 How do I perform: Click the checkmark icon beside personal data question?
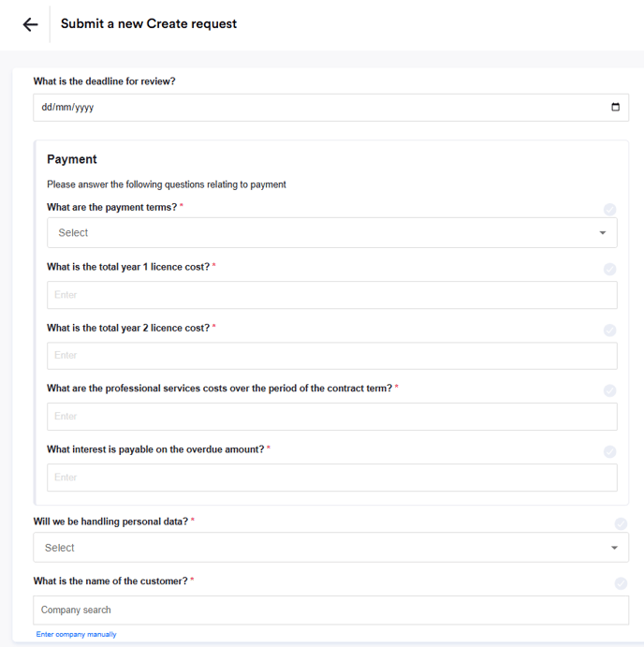point(622,524)
